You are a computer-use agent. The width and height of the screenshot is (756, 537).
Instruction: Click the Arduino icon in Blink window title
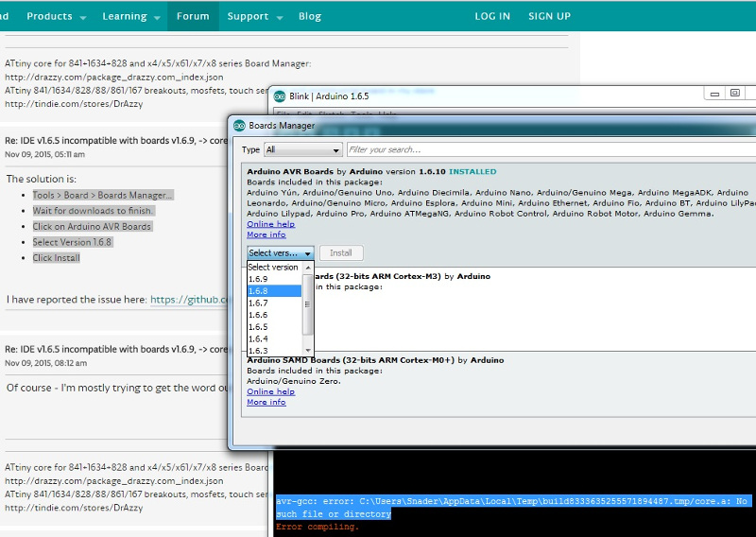pyautogui.click(x=280, y=96)
